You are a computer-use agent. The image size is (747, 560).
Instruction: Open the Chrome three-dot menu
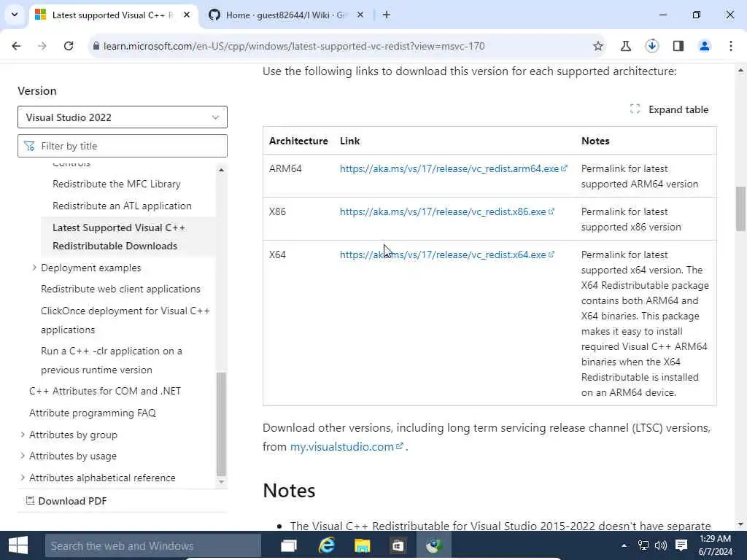[731, 46]
